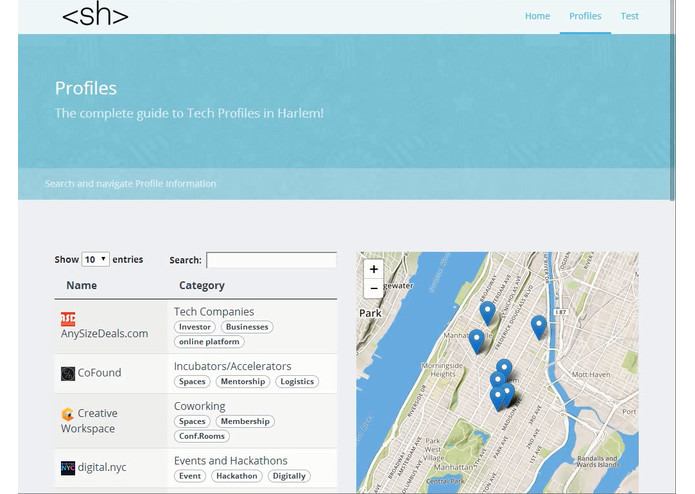695x494 pixels.
Task: Open the entries count dropdown
Action: [x=95, y=259]
